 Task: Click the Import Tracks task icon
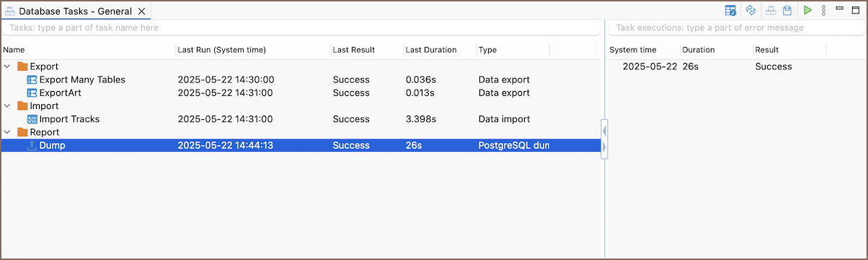(x=32, y=119)
